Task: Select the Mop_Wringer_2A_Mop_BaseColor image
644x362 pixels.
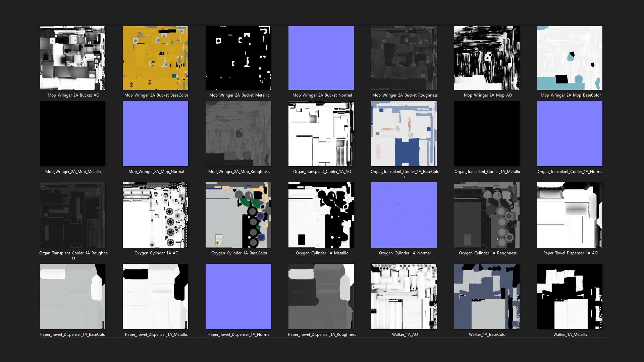Action: 570,58
